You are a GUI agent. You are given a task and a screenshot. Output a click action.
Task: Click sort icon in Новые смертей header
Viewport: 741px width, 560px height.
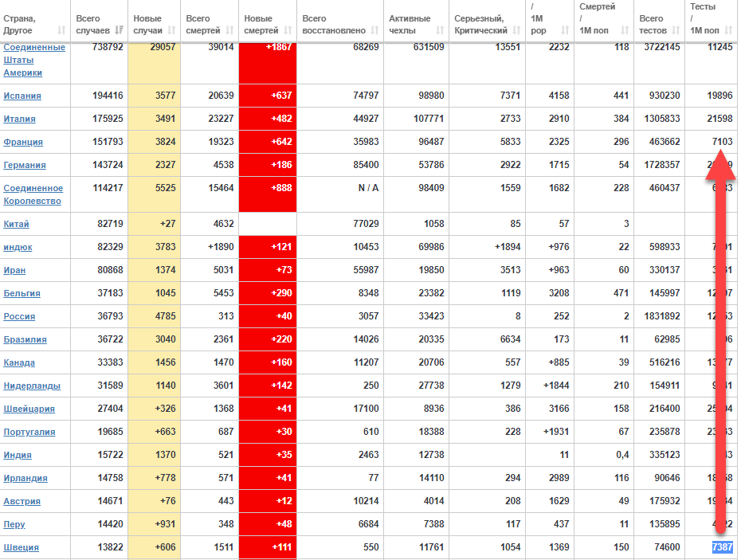(x=288, y=30)
